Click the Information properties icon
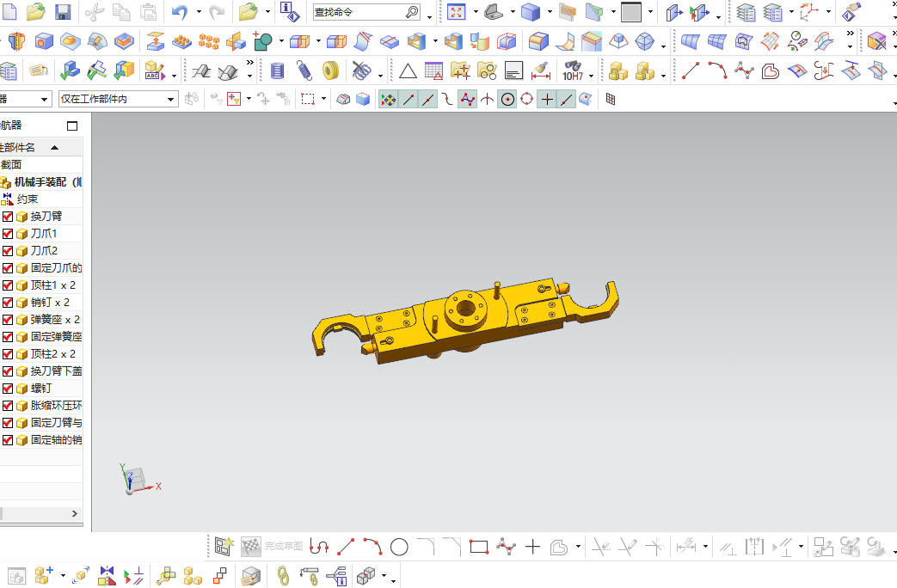897x588 pixels. 290,12
